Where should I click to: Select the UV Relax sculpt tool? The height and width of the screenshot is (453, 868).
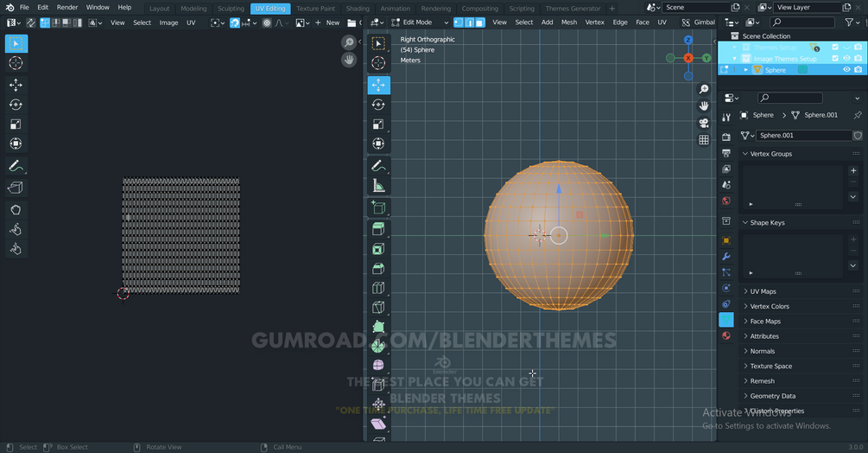(16, 229)
